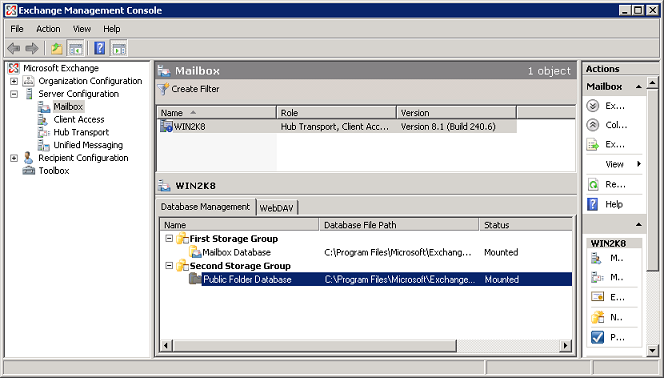The image size is (665, 379).
Task: Click the blue Help toolbar icon
Action: pyautogui.click(x=100, y=48)
